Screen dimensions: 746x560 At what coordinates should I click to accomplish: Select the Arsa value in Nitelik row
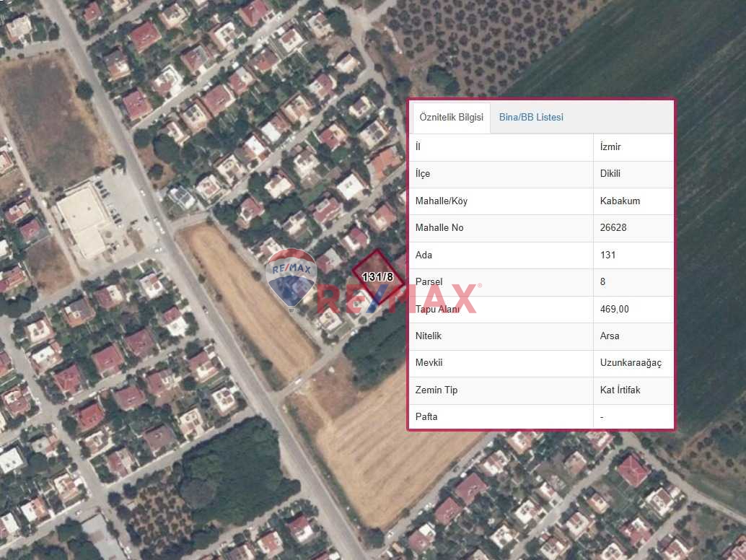tap(610, 336)
